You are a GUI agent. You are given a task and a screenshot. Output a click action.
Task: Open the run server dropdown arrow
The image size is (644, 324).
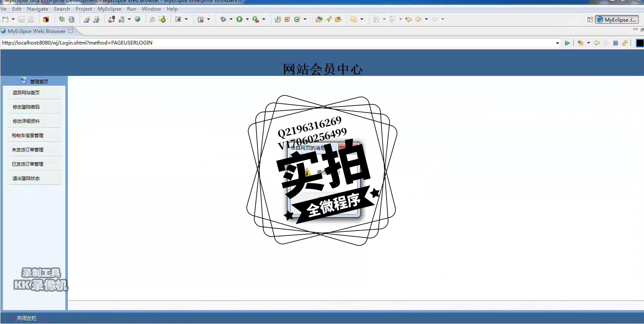click(x=129, y=19)
